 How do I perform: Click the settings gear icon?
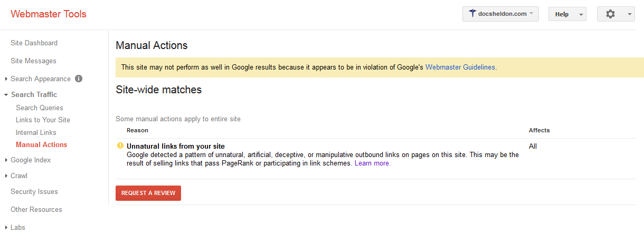click(x=610, y=14)
